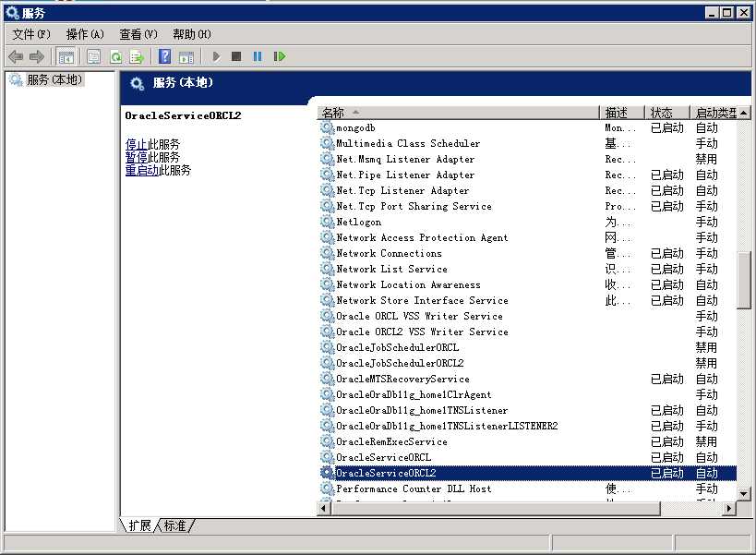Click the Stop Service square icon
Image resolution: width=756 pixels, height=555 pixels.
click(236, 57)
